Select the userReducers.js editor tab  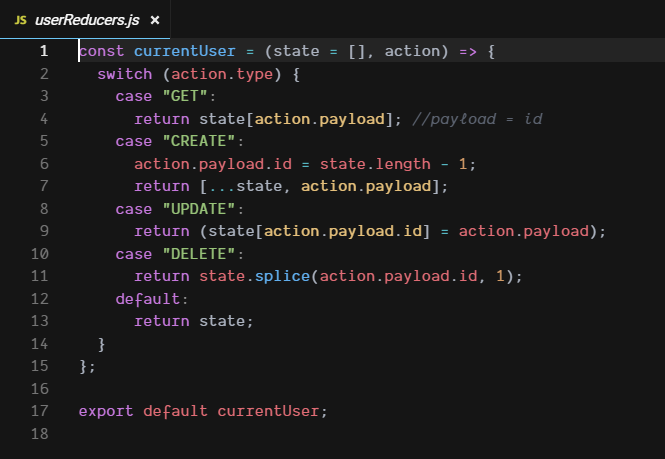(x=85, y=20)
